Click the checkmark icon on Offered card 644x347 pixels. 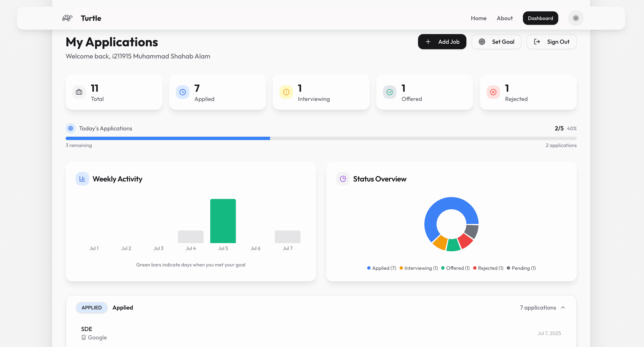click(x=389, y=92)
